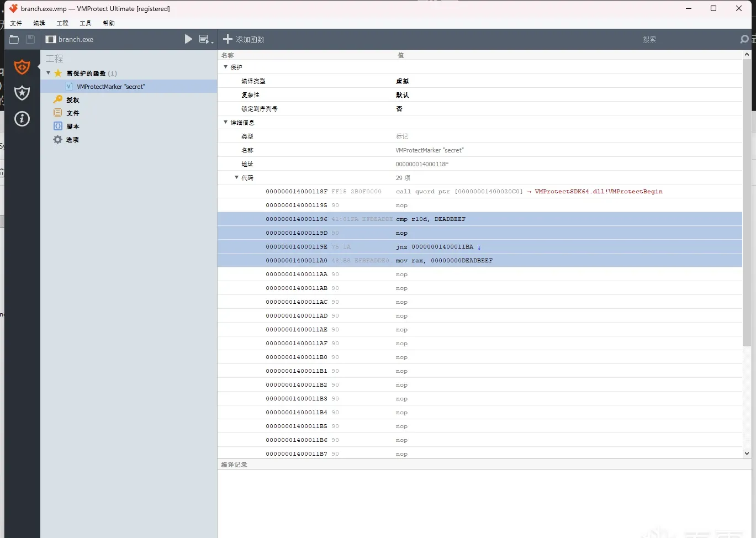Screen dimensions: 756x538
Task: Select nop row at 00000001400011AA
Action: point(480,274)
